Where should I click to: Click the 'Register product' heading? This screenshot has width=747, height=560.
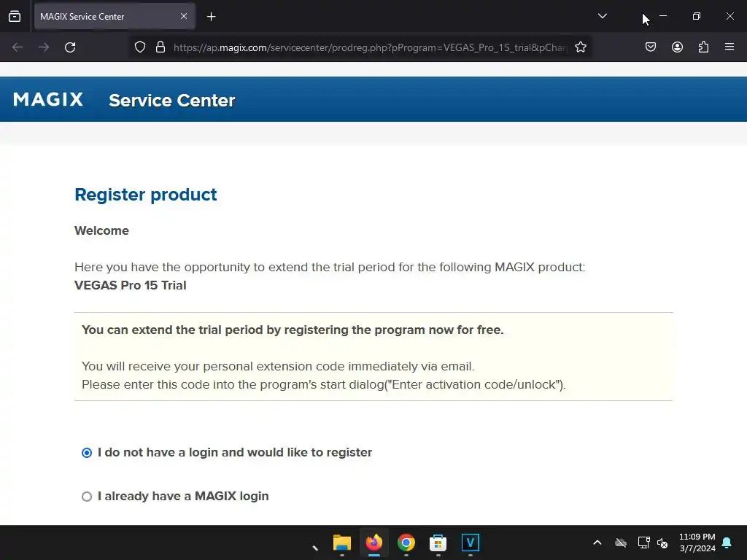(x=146, y=194)
